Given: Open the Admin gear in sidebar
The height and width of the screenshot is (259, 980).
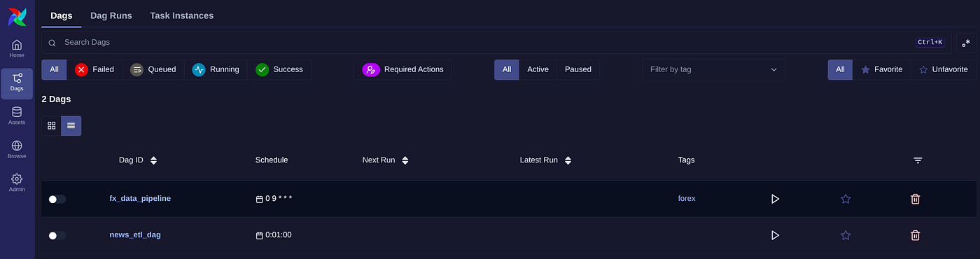Looking at the screenshot, I should [17, 183].
